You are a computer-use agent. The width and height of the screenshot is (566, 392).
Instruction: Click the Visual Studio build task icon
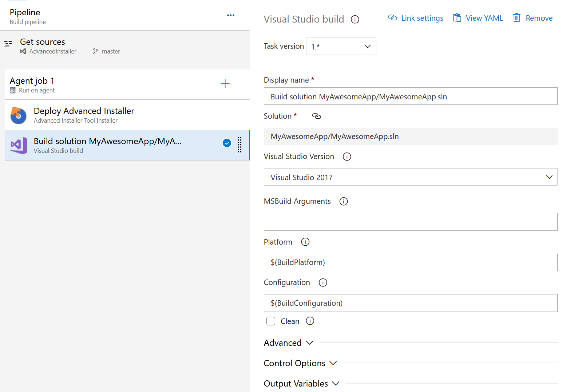coord(19,146)
